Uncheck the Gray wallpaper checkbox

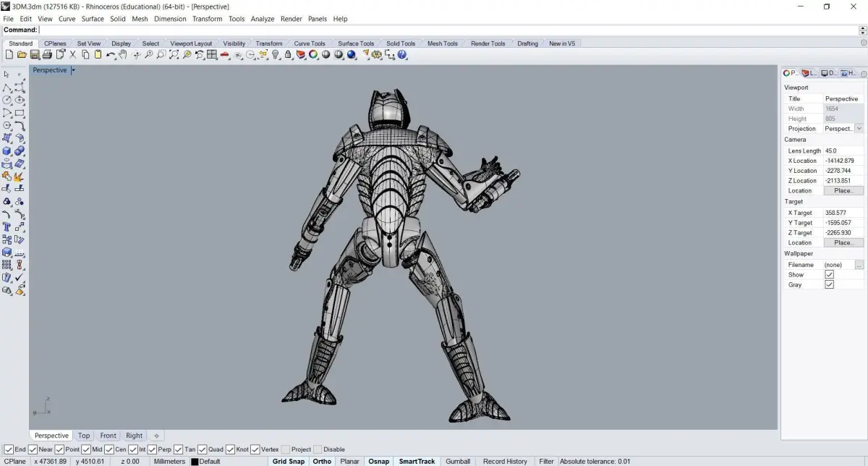[829, 284]
